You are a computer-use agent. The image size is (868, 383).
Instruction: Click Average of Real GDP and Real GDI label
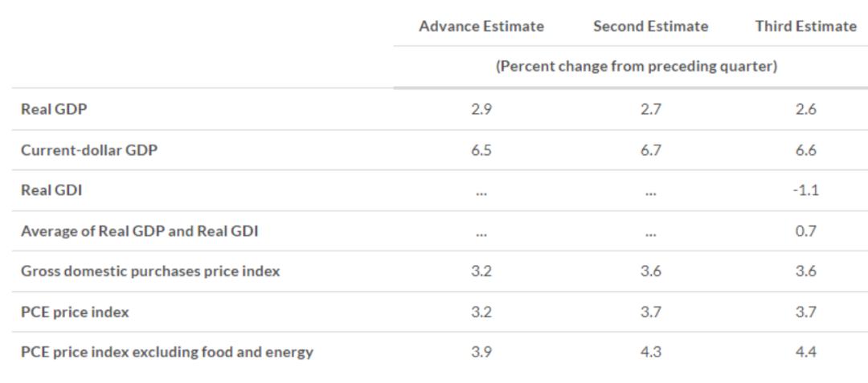(x=140, y=231)
